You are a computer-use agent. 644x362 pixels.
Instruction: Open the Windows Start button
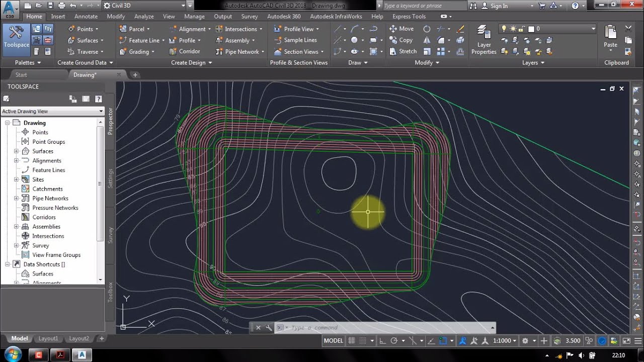[12, 354]
